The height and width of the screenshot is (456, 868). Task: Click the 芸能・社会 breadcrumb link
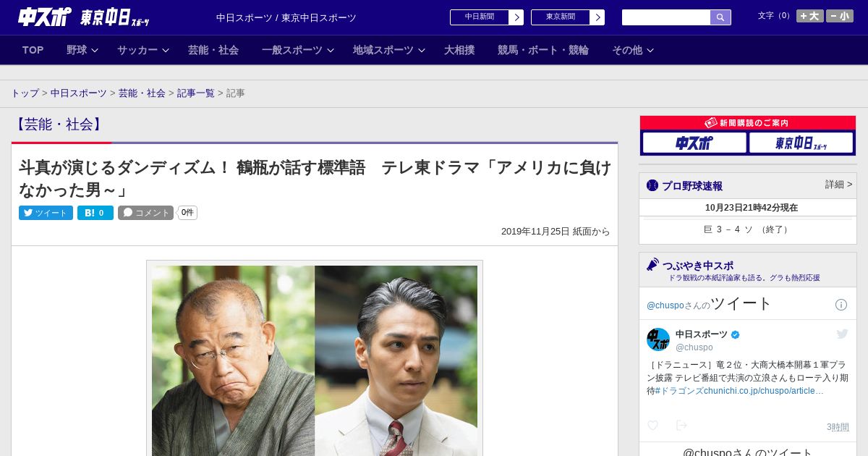coord(142,93)
